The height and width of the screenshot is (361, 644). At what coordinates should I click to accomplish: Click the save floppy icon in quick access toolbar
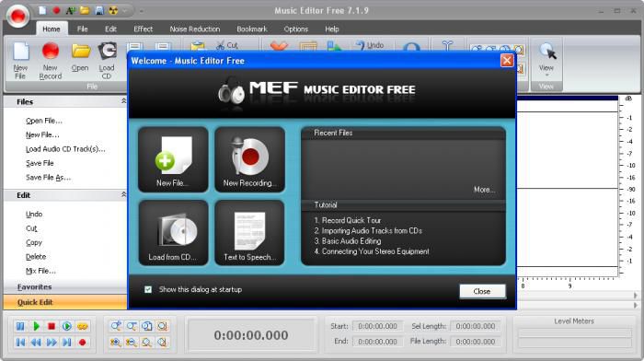tap(99, 11)
